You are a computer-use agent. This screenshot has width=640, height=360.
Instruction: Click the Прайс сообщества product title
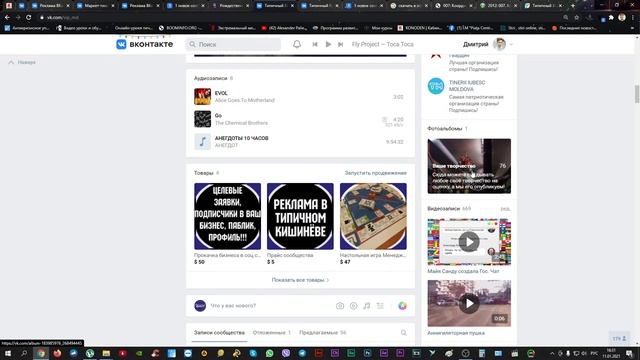290,255
